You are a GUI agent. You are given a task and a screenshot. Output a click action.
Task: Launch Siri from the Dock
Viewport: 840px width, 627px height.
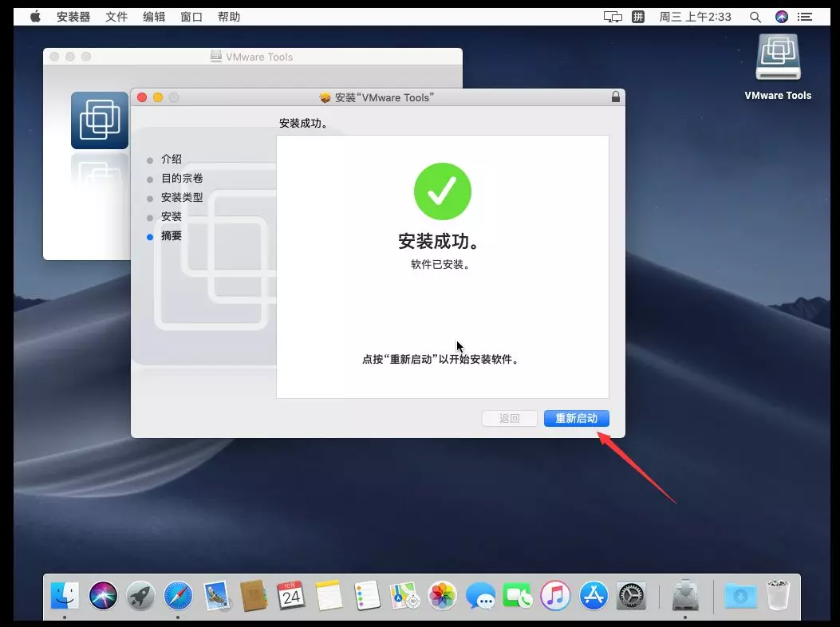103,595
